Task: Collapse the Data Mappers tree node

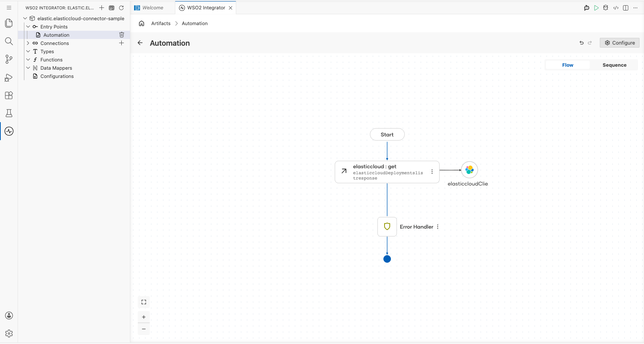Action: point(28,68)
